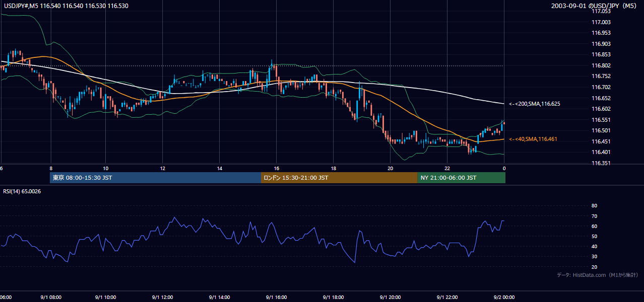Viewport: 644px width, 302px height.
Task: Click the 9/1 18:00 bottom time label
Action: point(333,297)
